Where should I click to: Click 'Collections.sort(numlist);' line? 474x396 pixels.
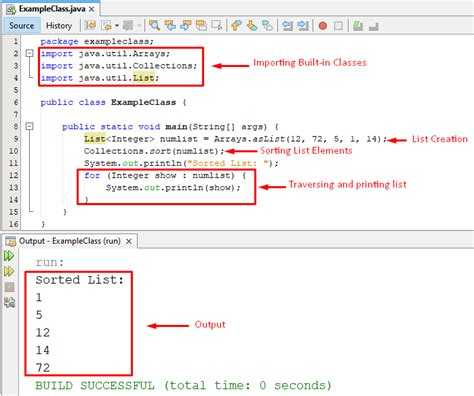[154, 151]
